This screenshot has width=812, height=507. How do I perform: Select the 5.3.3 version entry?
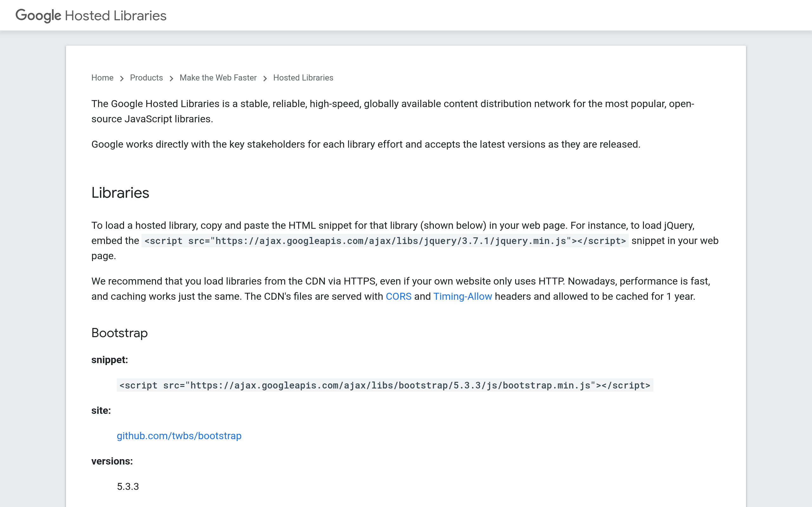click(x=128, y=486)
